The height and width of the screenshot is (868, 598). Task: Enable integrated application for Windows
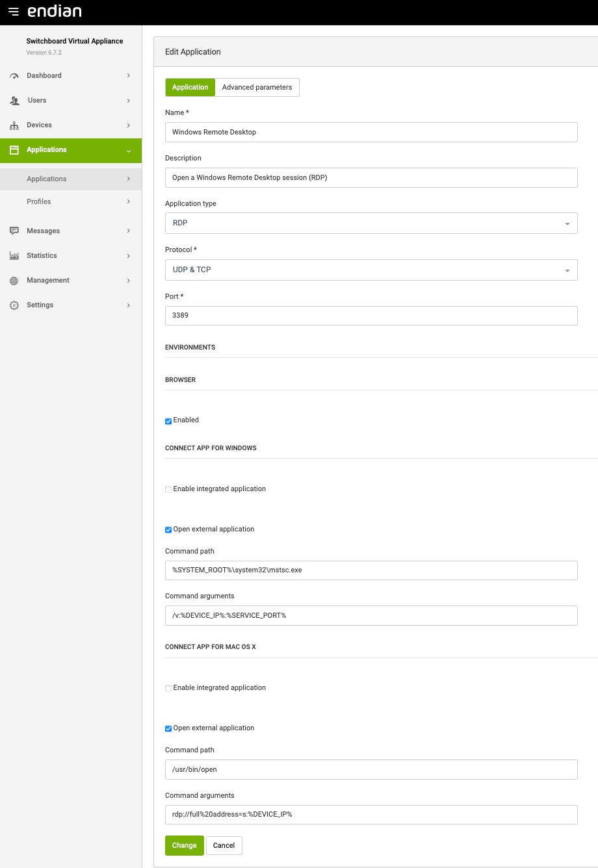point(168,489)
